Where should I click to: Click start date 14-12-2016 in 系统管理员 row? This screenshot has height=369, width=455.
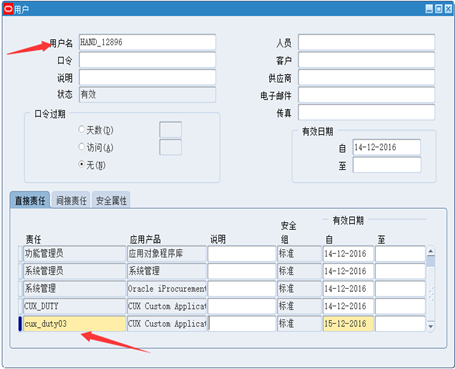[348, 271]
